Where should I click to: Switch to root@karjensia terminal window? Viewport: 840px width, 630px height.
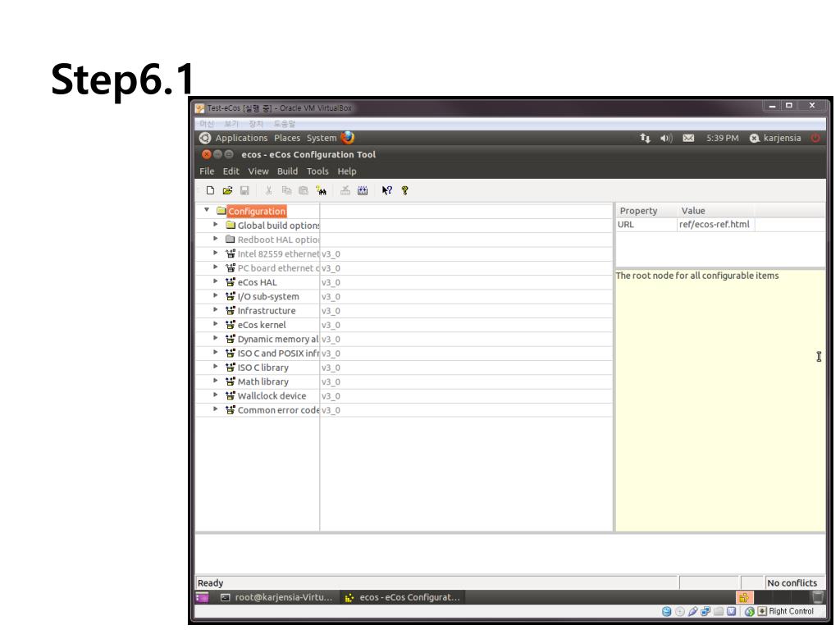point(277,597)
